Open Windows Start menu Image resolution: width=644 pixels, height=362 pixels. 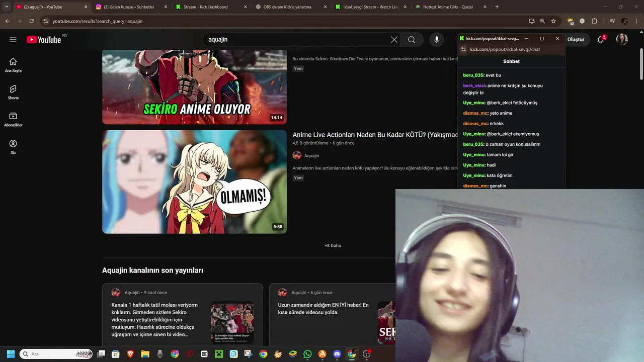[x=11, y=354]
